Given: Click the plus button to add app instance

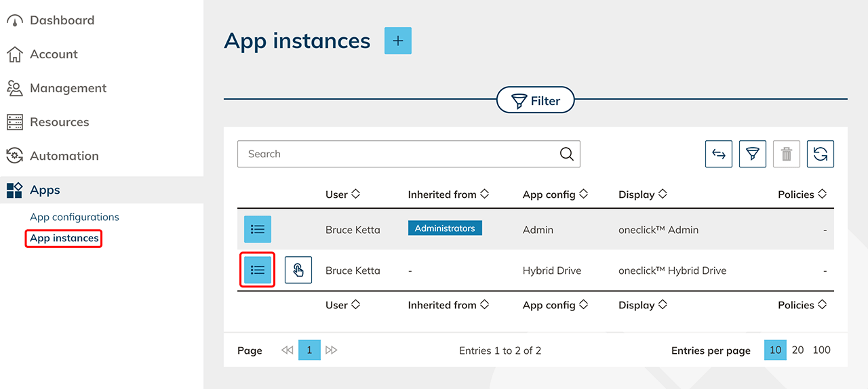Looking at the screenshot, I should pyautogui.click(x=398, y=41).
